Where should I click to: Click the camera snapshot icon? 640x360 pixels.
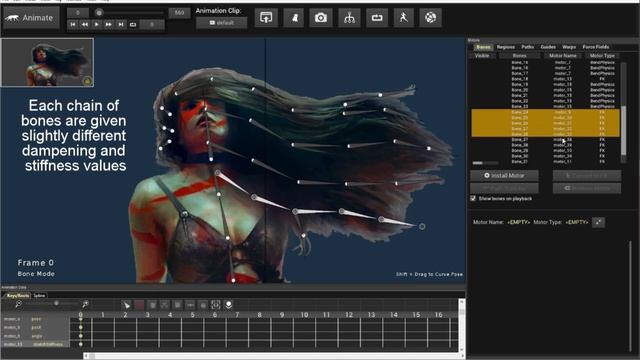[x=321, y=18]
